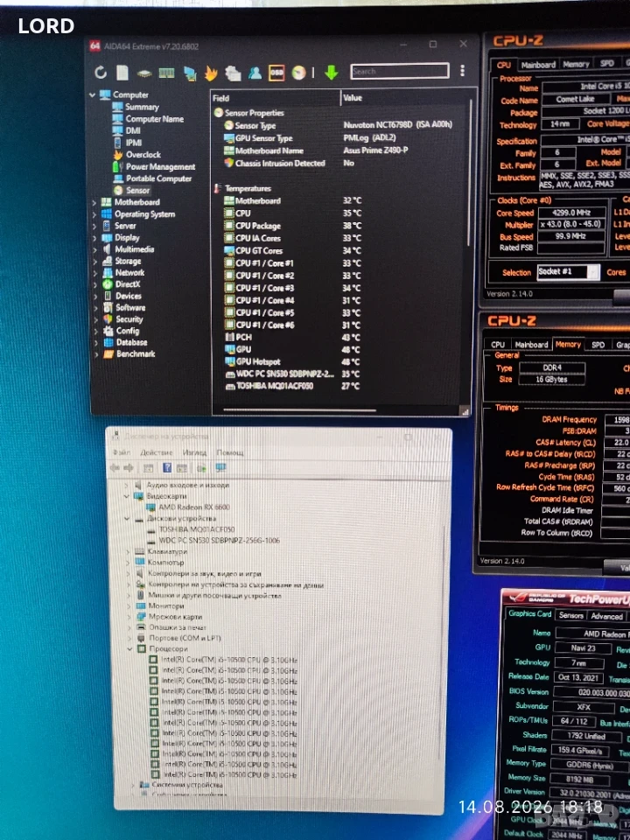Expand Клавиатури in Device Manager

tap(128, 551)
